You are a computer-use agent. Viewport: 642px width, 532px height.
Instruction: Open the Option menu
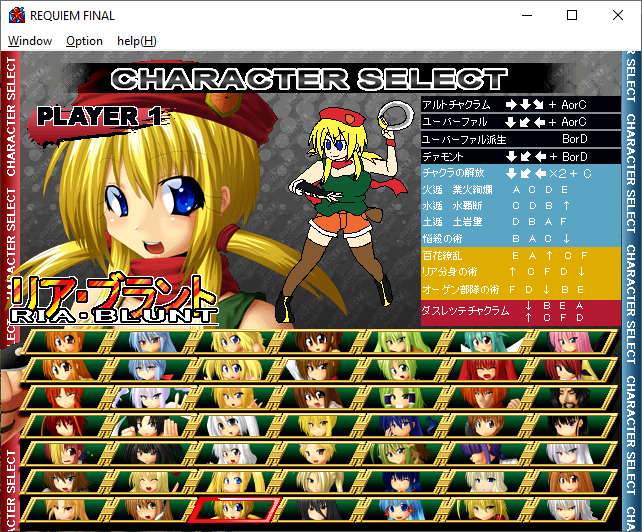click(x=84, y=41)
